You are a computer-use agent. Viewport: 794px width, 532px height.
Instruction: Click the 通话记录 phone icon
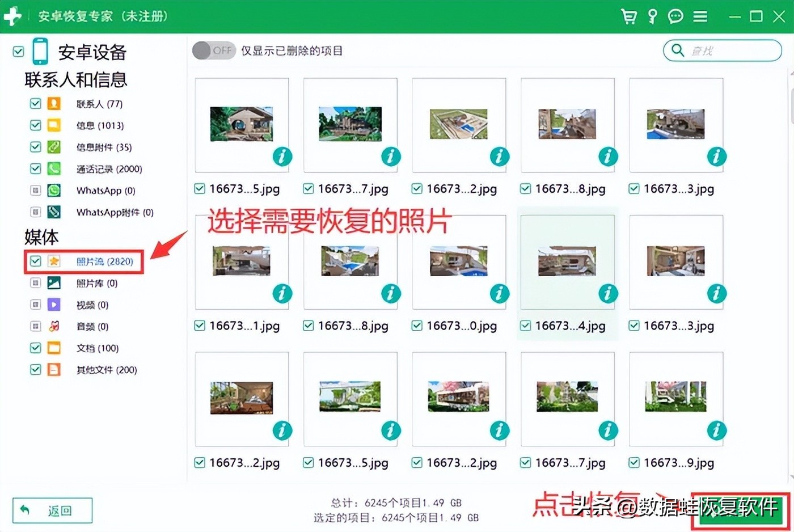click(54, 169)
